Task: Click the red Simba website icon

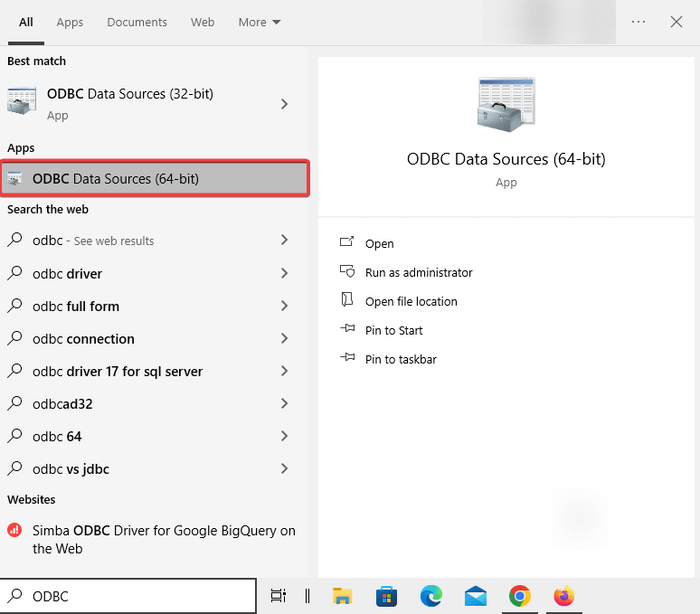Action: pyautogui.click(x=14, y=530)
